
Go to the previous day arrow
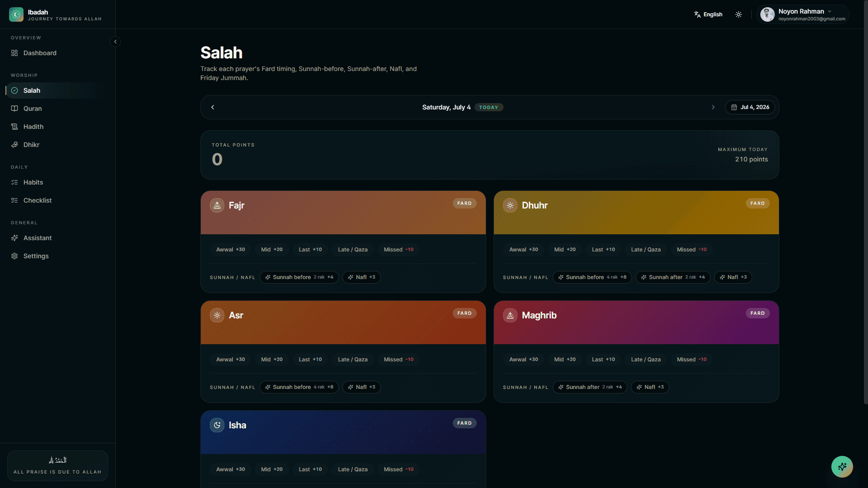(x=213, y=107)
